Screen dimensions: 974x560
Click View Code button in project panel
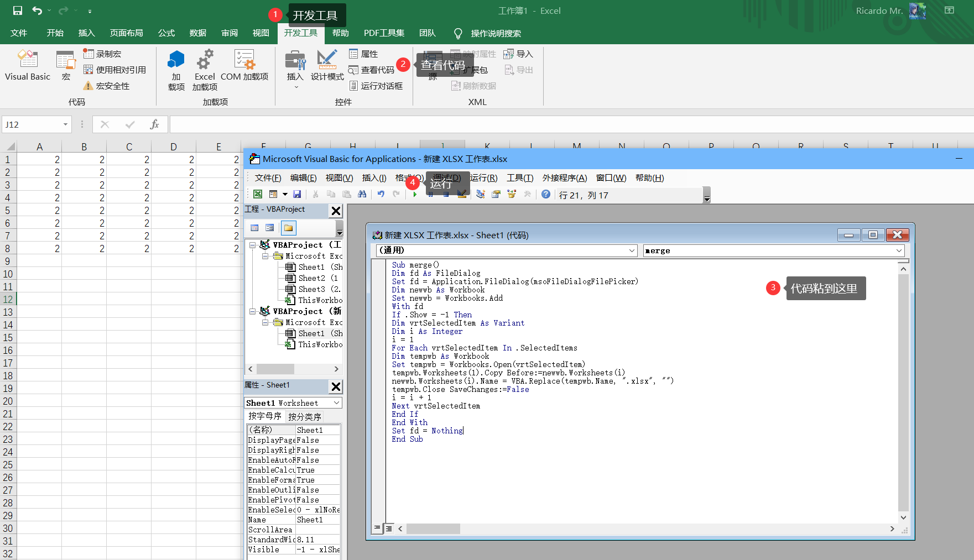(254, 228)
